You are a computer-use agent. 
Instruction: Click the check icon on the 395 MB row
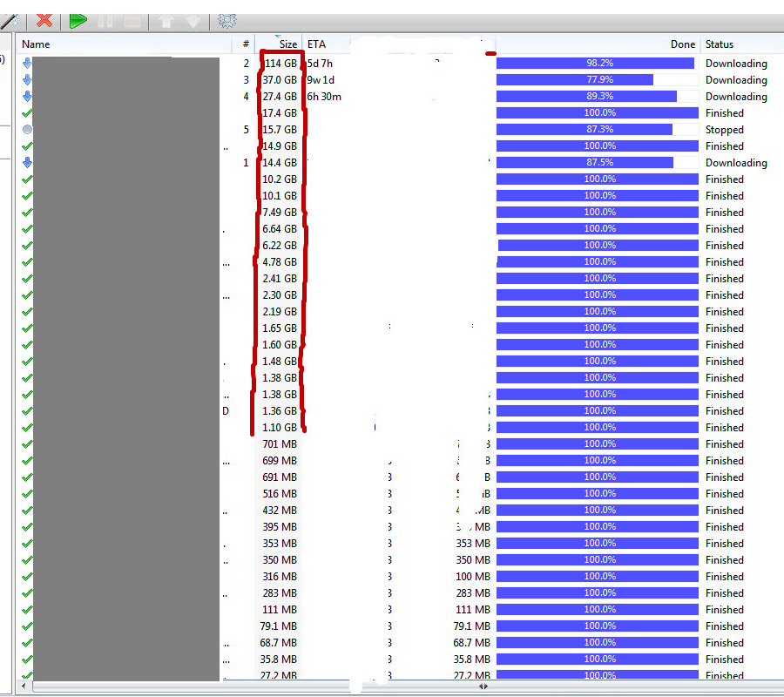pos(28,526)
